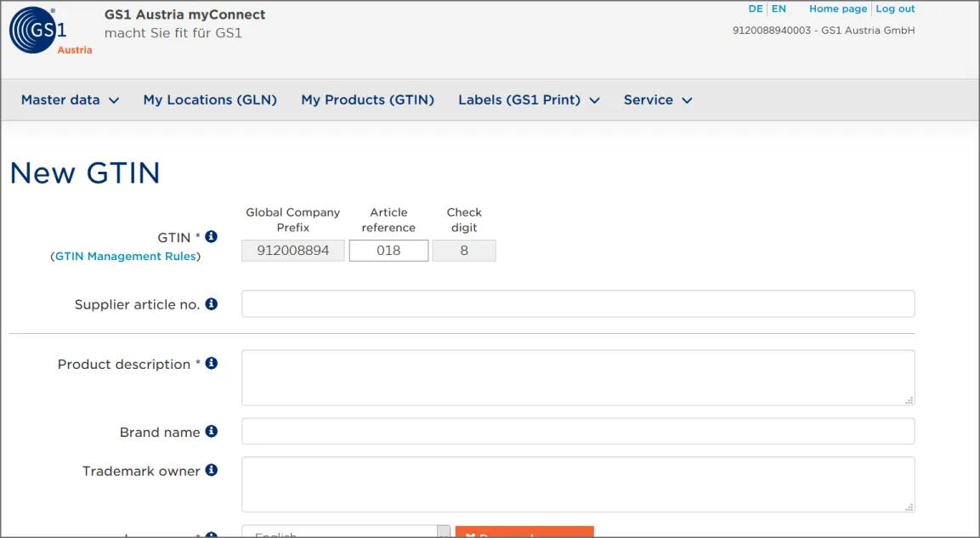980x538 pixels.
Task: Click the Brand name text field
Action: [578, 432]
